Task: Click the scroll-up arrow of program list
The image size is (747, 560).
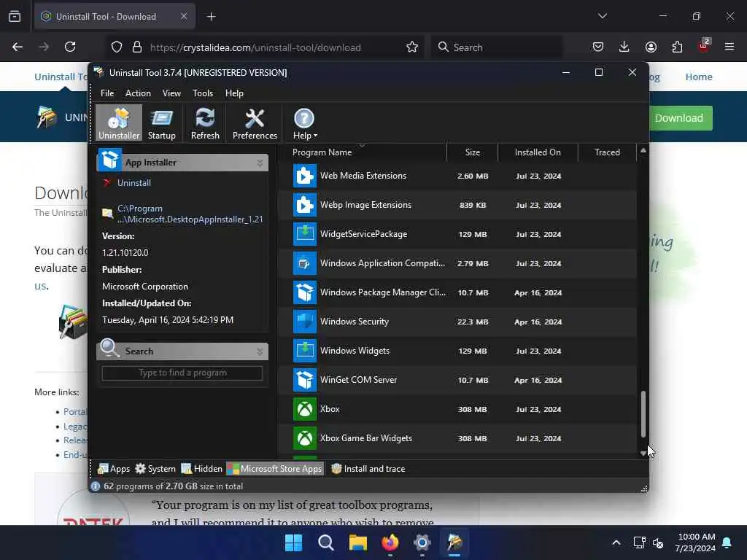Action: [643, 150]
